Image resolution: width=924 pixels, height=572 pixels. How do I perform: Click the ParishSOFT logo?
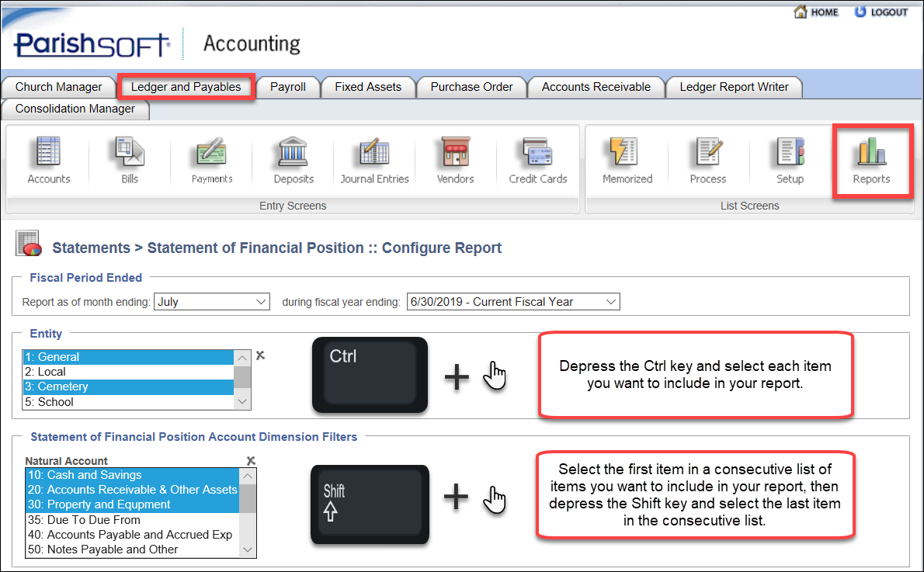click(x=92, y=44)
